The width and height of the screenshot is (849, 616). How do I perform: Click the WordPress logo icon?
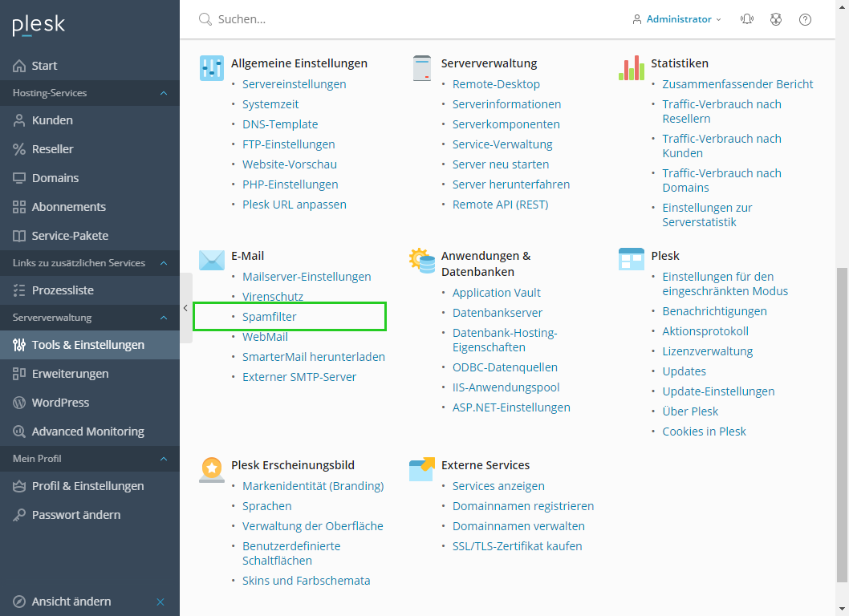[19, 403]
